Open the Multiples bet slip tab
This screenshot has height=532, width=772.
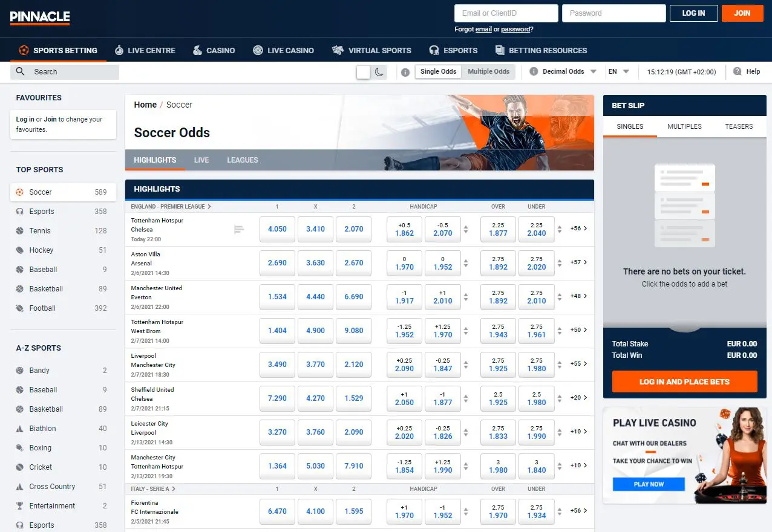pos(684,126)
